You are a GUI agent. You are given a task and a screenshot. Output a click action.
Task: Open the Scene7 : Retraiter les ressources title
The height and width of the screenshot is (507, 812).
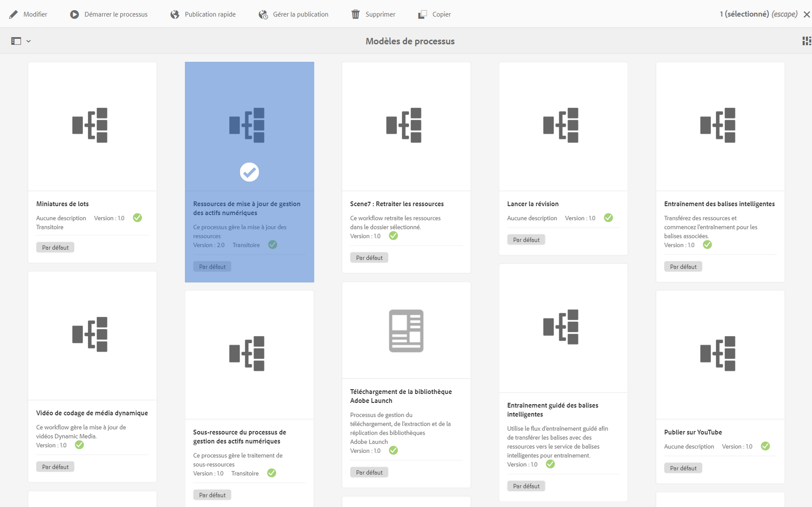tap(396, 204)
